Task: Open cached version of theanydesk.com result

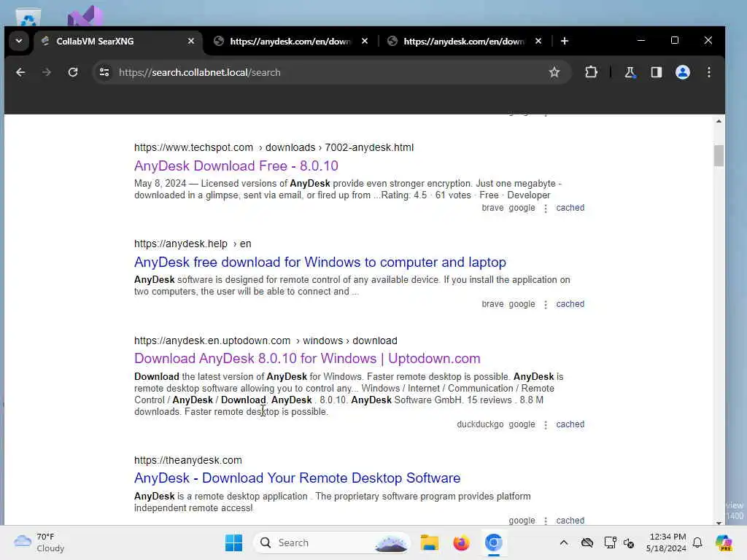Action: pos(570,521)
